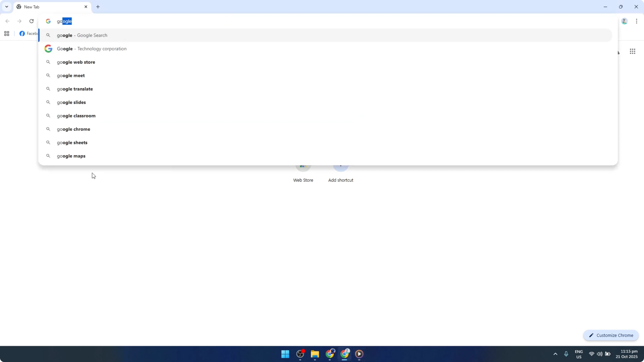The image size is (644, 362).
Task: Switch to the New Tab tab
Action: (45, 7)
